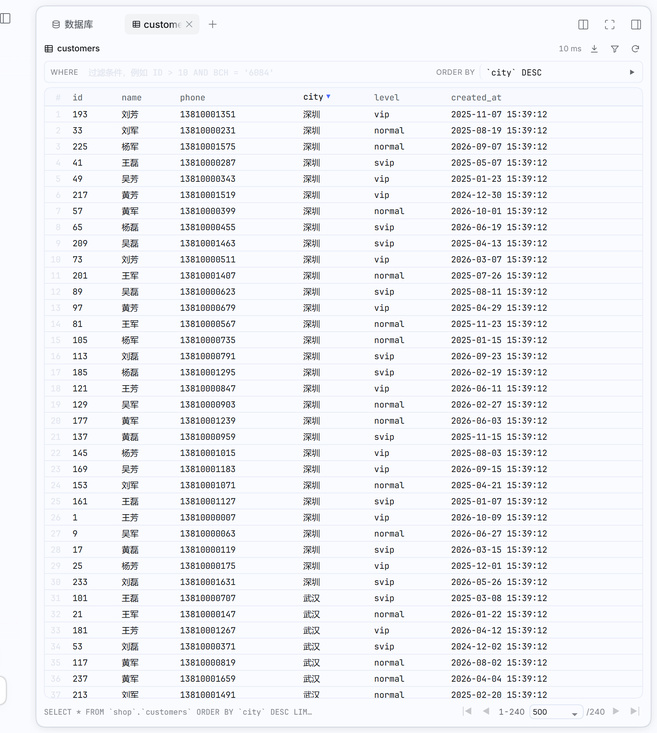
Task: Sort by the name column header
Action: point(131,98)
